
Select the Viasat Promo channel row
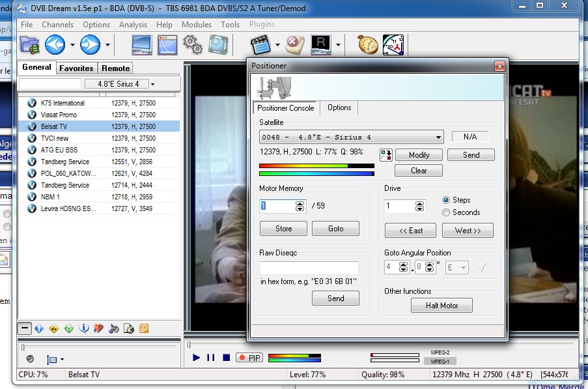pos(99,115)
